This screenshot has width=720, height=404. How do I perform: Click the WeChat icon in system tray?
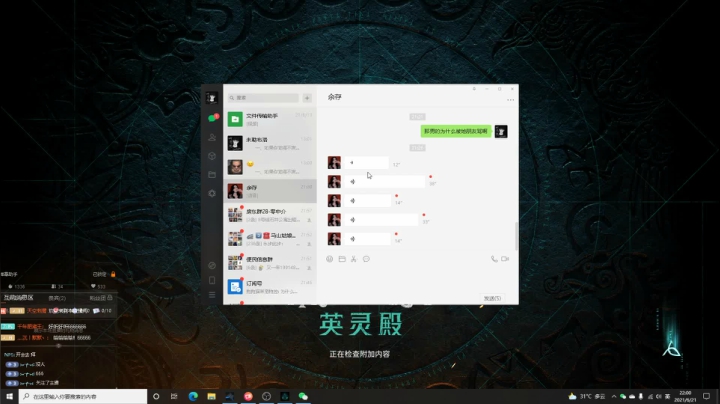(623, 396)
